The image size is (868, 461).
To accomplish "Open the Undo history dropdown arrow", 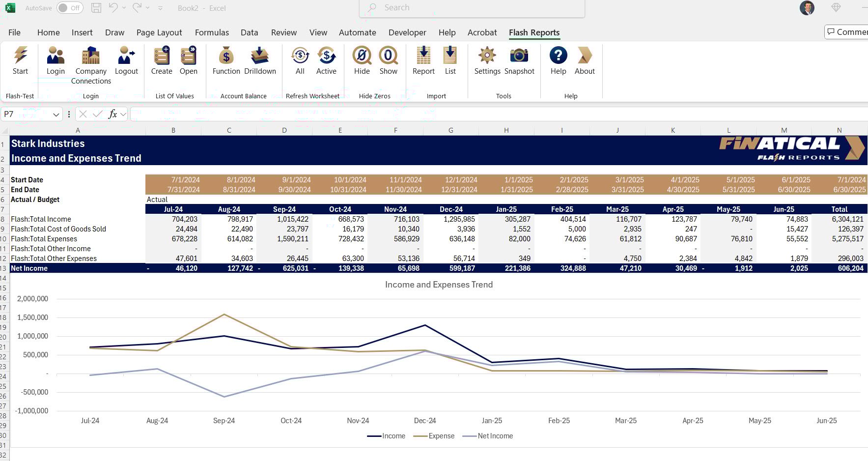I will (x=124, y=8).
